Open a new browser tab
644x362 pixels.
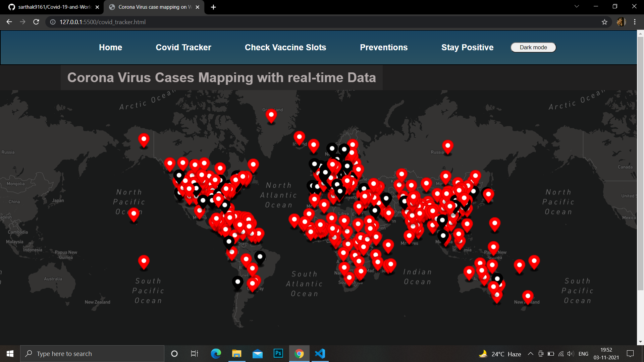(213, 7)
